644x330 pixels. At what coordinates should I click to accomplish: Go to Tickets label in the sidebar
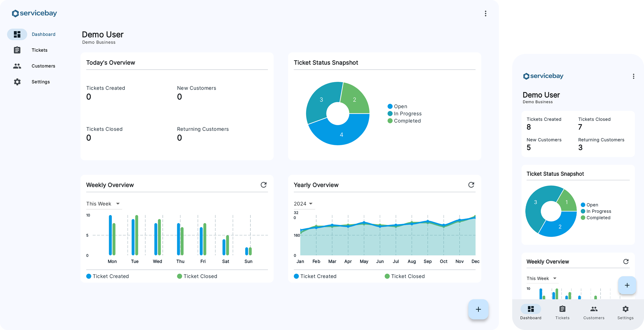[x=40, y=50]
